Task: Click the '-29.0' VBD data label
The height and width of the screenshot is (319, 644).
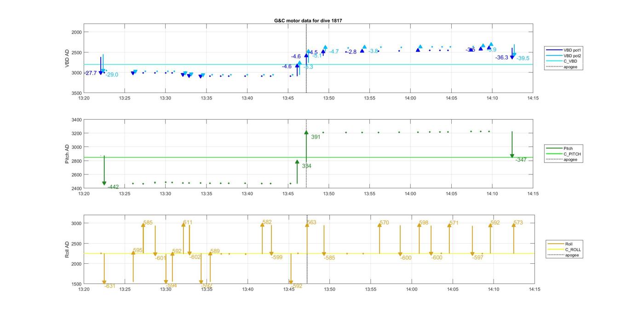Action: click(x=112, y=75)
